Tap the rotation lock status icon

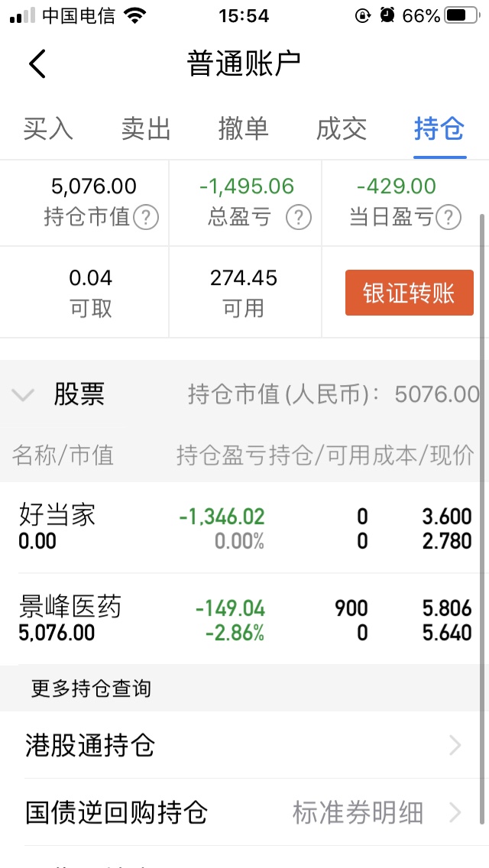pyautogui.click(x=363, y=16)
